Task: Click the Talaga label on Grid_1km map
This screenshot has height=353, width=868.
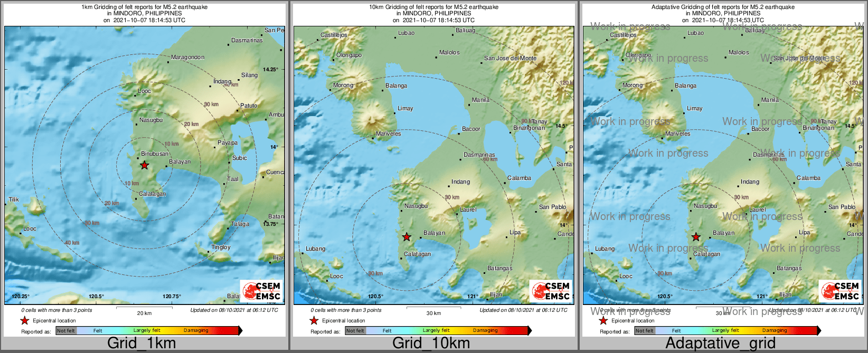Action: tap(240, 224)
